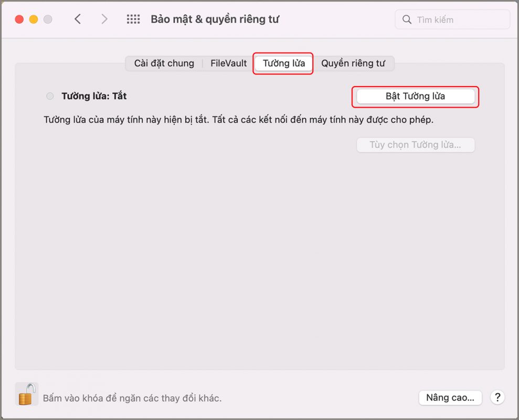This screenshot has width=519, height=420.
Task: Click the window title Bảo mật & quyền riêng tư
Action: pos(215,19)
